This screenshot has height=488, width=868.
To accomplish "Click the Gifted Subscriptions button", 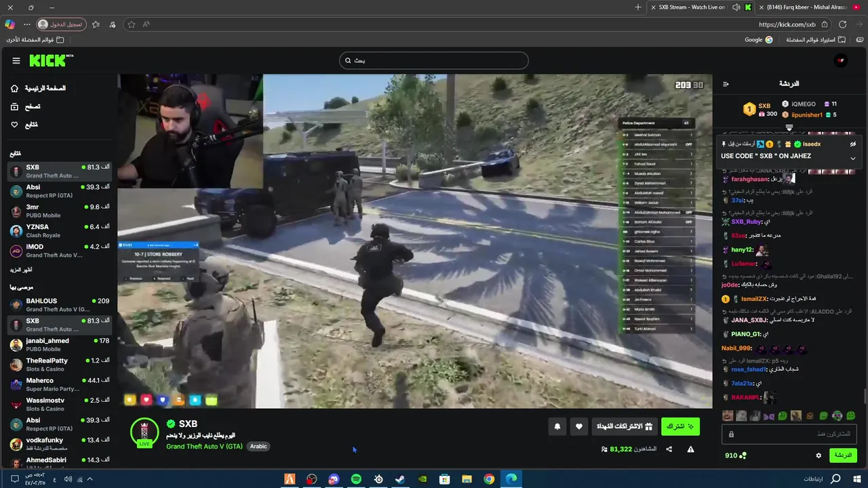I will click(x=624, y=426).
